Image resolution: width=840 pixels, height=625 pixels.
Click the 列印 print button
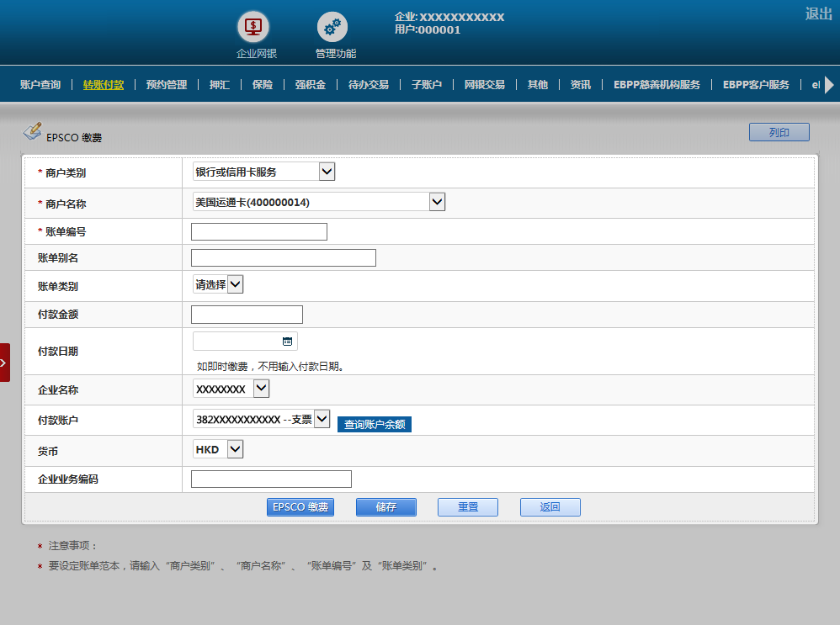779,132
